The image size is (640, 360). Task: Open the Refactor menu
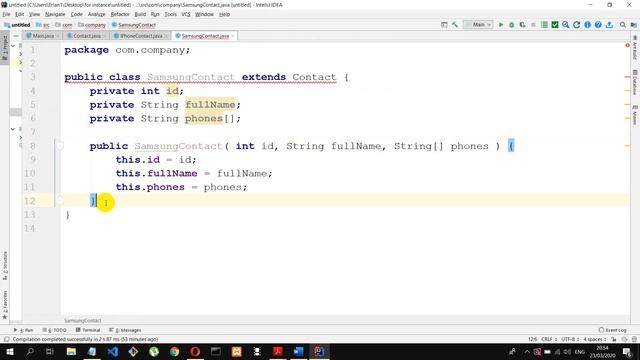click(x=120, y=14)
